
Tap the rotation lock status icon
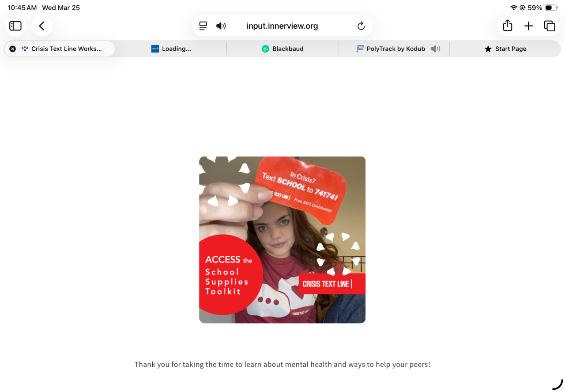coord(523,8)
